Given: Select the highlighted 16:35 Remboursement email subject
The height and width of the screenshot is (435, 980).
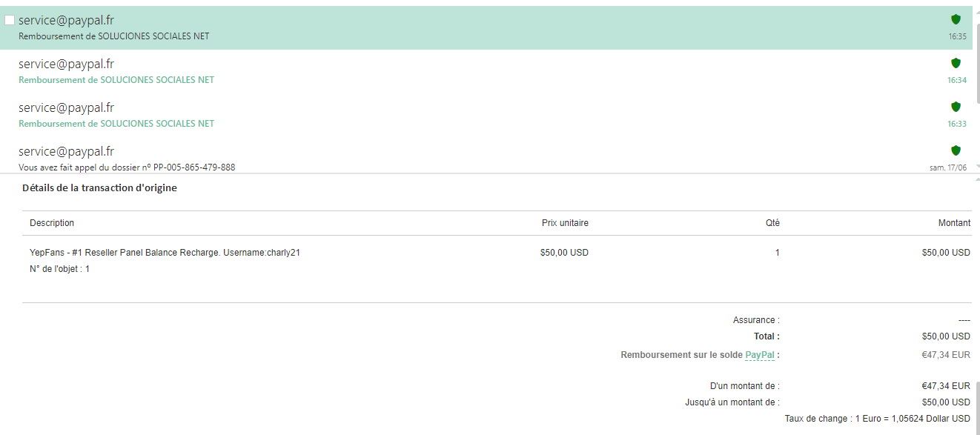Looking at the screenshot, I should pyautogui.click(x=113, y=36).
